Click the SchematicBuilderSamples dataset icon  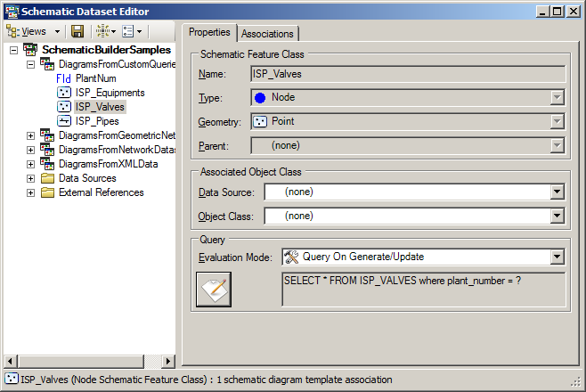30,50
